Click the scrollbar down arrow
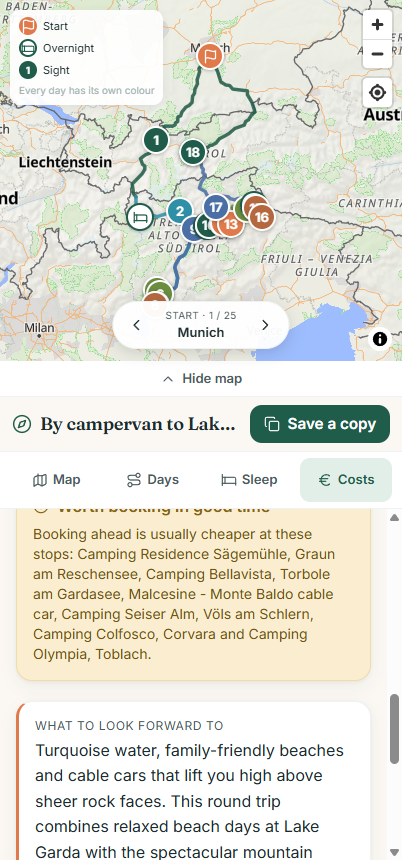Screen dimensions: 402x860 [394, 851]
